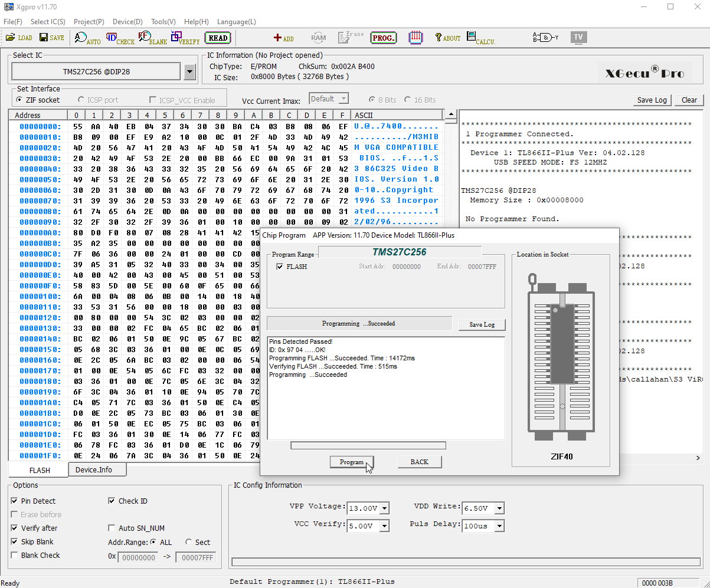Click the TV toolbar icon
The height and width of the screenshot is (588, 710).
coord(578,37)
